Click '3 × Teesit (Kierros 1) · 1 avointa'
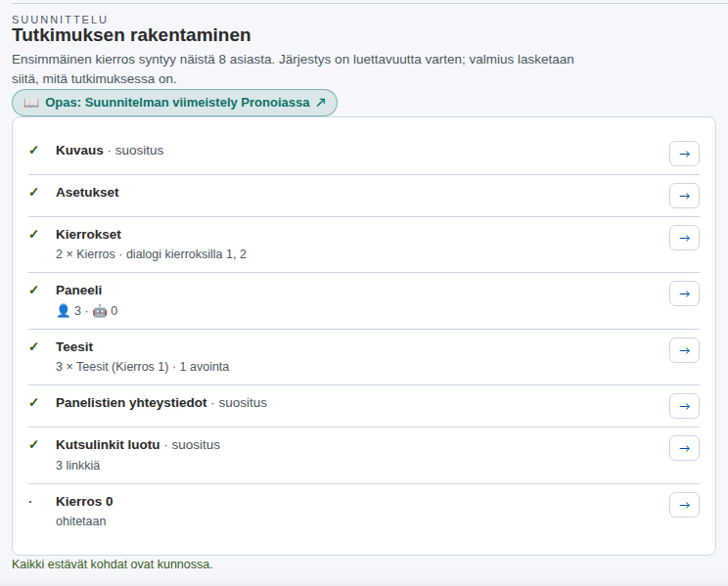The image size is (728, 586). click(x=142, y=367)
